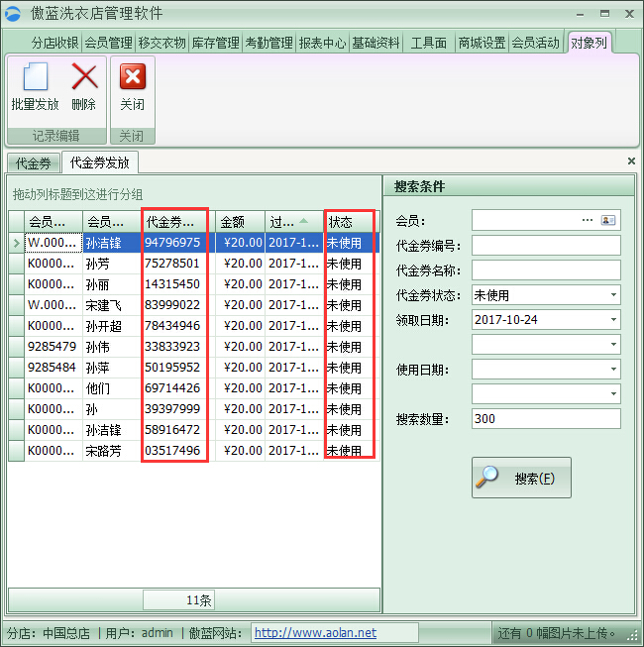Viewport: 644px width, 647px height.
Task: Click member name 孙丽 cell
Action: [x=112, y=284]
